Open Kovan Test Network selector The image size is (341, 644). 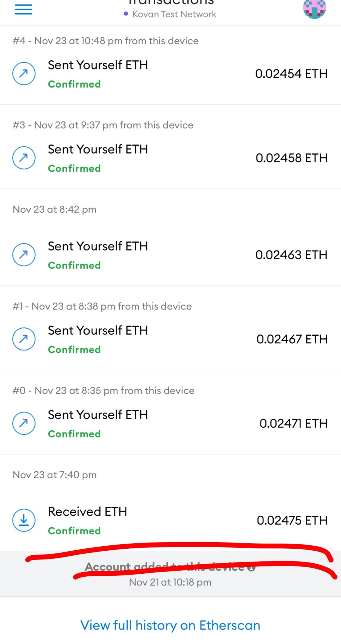(x=170, y=14)
